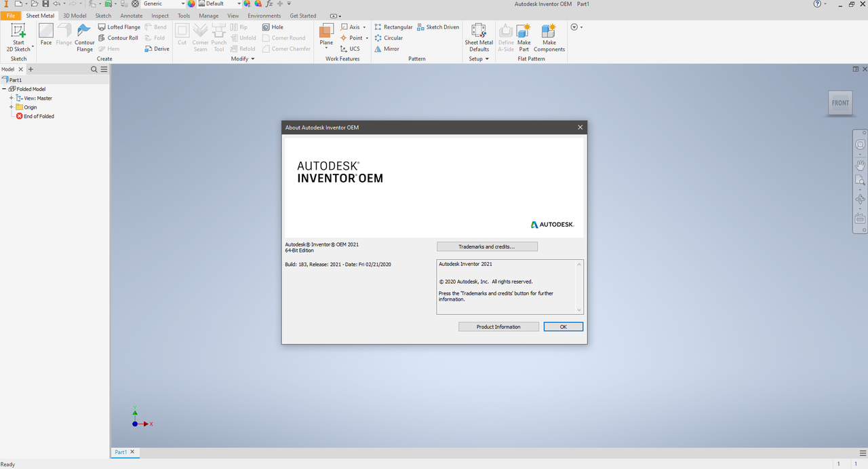Screen dimensions: 868x469
Task: Select the Point work feature
Action: tap(352, 38)
